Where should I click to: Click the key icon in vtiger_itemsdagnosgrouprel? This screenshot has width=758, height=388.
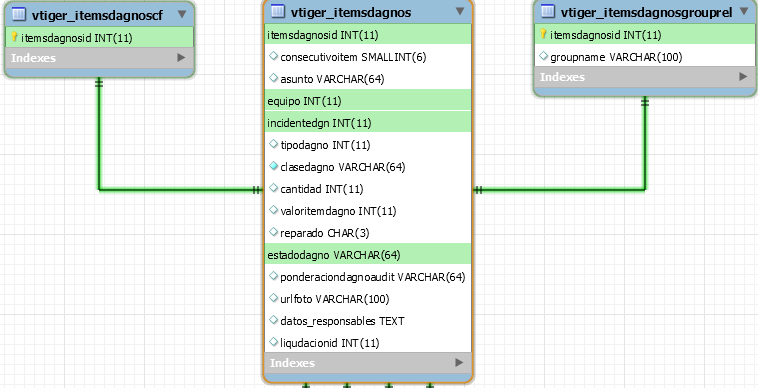click(x=543, y=34)
